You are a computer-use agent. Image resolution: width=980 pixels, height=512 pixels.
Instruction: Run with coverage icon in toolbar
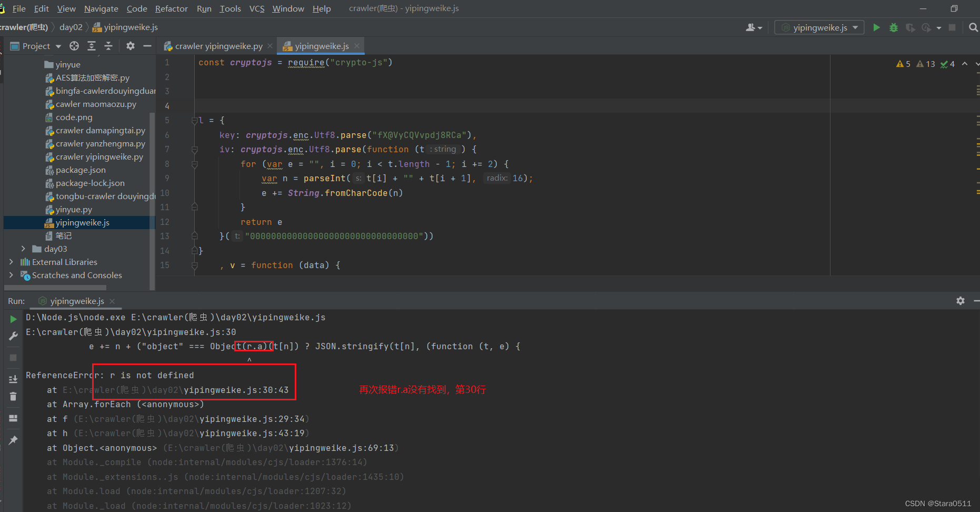[910, 27]
